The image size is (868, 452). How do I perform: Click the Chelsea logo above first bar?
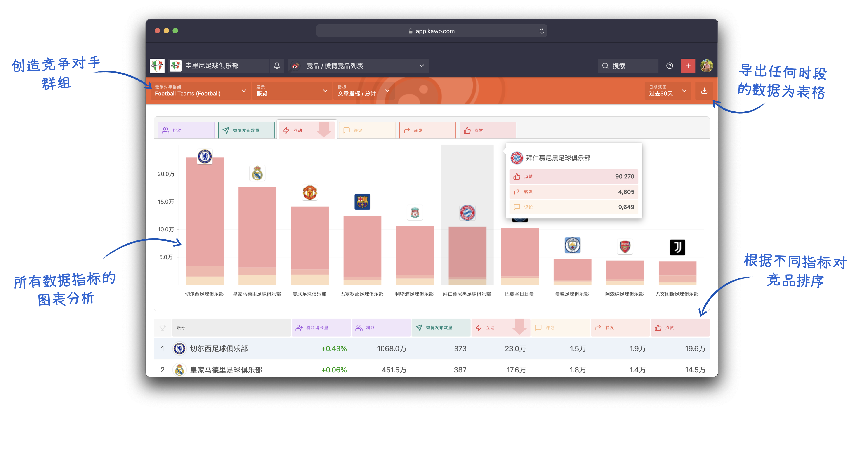(x=205, y=156)
